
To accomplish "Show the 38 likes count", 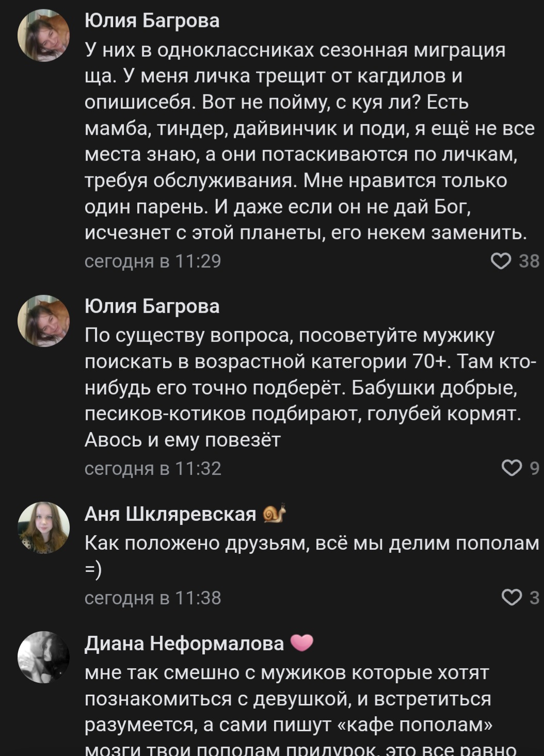I will [x=529, y=261].
